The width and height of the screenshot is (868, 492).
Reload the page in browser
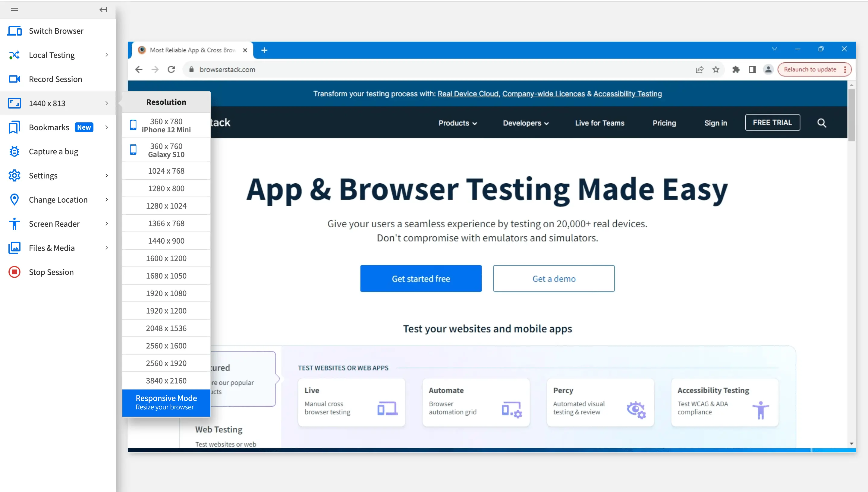click(x=171, y=69)
